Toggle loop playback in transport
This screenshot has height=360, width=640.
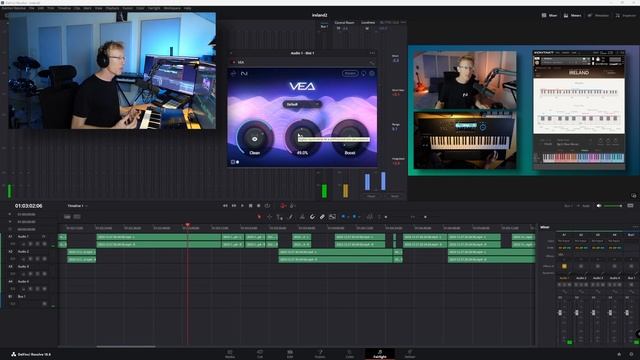[267, 206]
